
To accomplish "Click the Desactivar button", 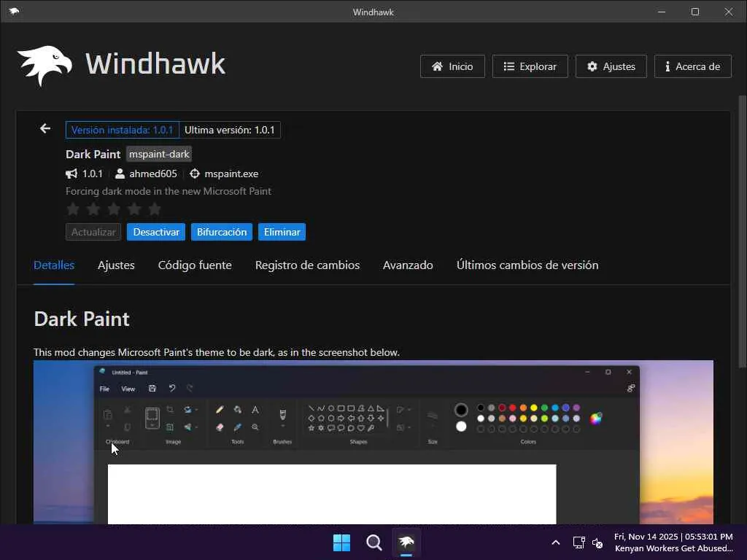I will pos(156,232).
